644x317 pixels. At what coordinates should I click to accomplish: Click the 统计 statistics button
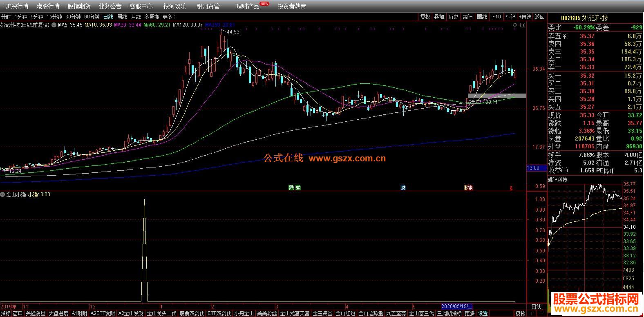467,17
